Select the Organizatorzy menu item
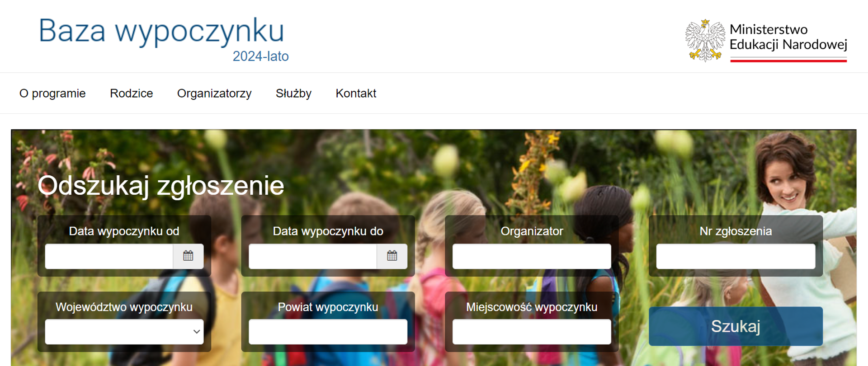This screenshot has height=366, width=868. (x=214, y=94)
